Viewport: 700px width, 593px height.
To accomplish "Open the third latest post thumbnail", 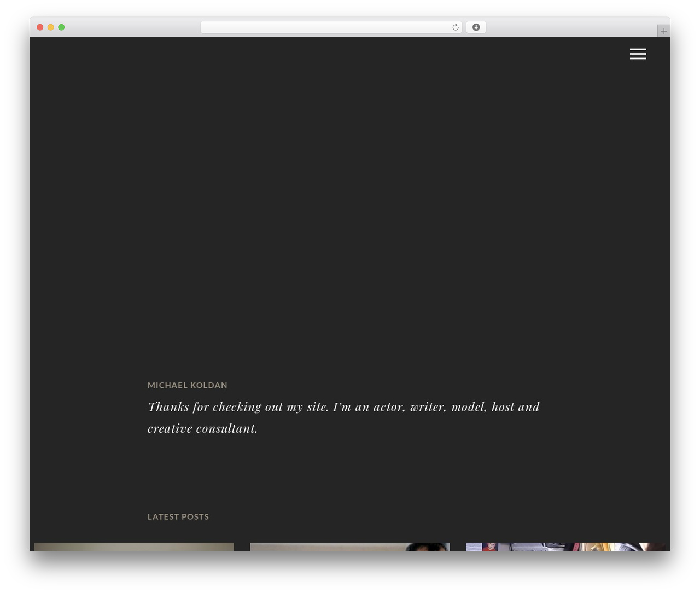I will pos(565,547).
